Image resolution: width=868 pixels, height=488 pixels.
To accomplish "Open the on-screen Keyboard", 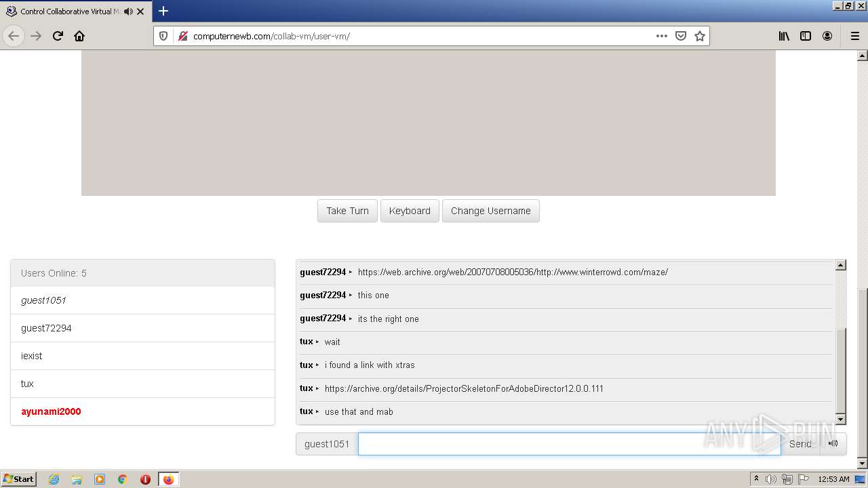I will tap(410, 211).
